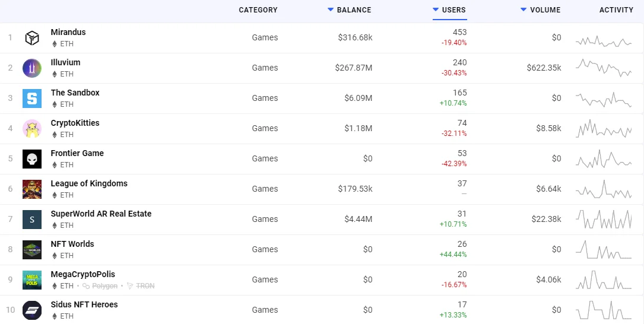Image resolution: width=644 pixels, height=324 pixels.
Task: Click the ETH chain icon under Mirandus
Action: tap(54, 44)
